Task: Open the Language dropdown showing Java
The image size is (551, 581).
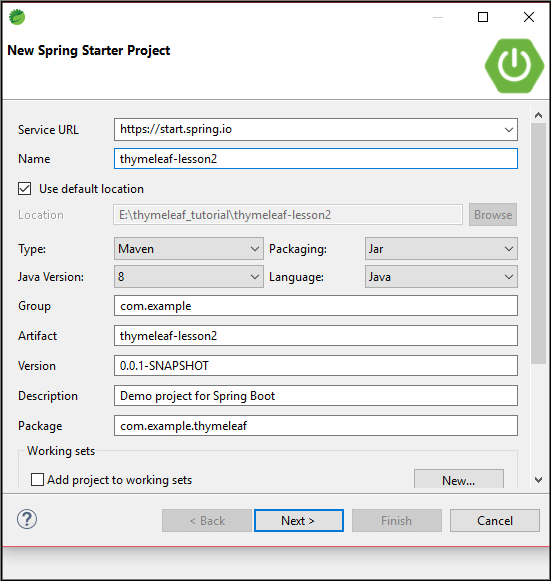Action: click(441, 276)
